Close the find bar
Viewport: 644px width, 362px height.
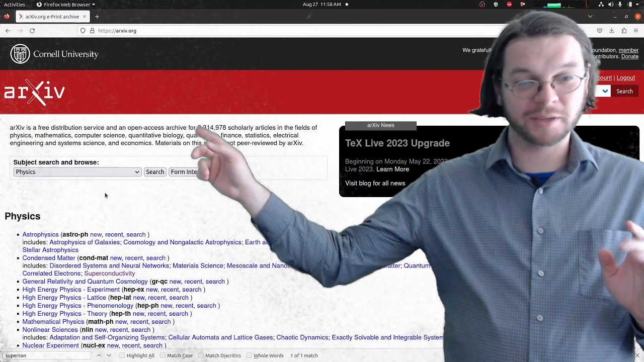click(x=637, y=355)
